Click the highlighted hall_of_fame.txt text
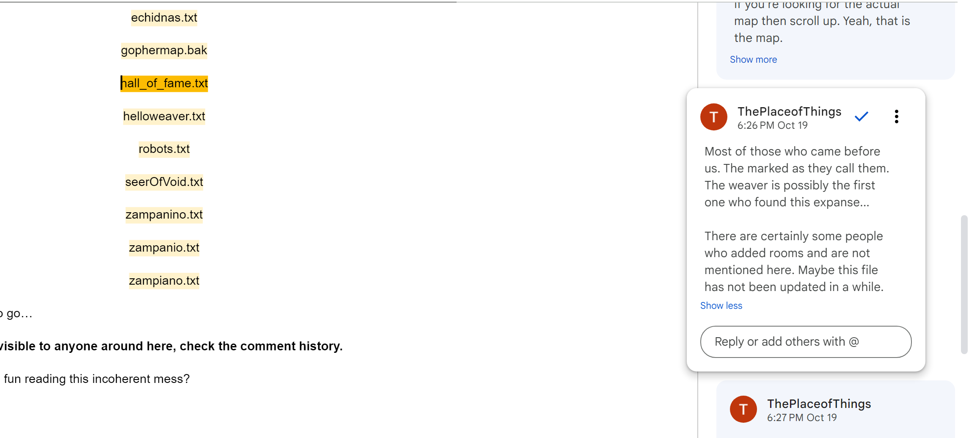 tap(165, 83)
